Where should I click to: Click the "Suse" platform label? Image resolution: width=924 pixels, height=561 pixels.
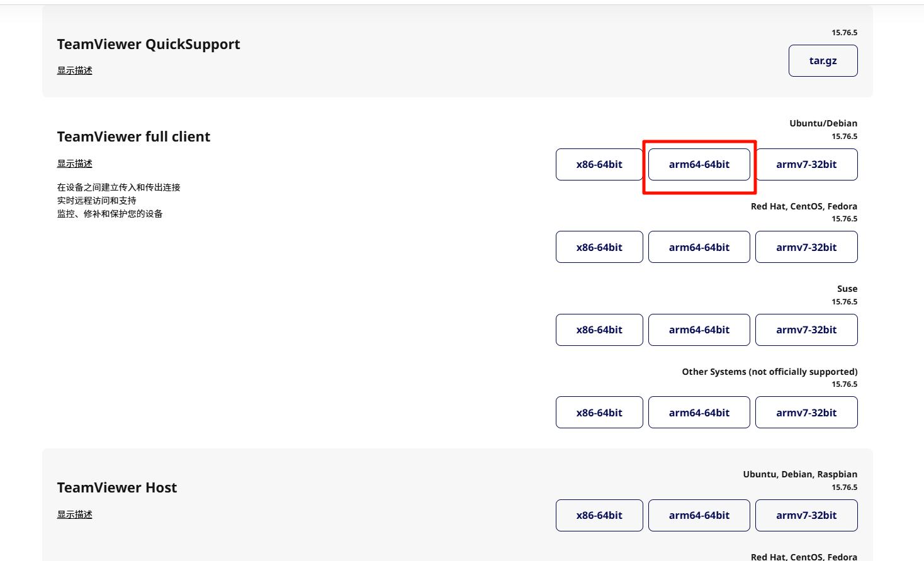coord(847,289)
